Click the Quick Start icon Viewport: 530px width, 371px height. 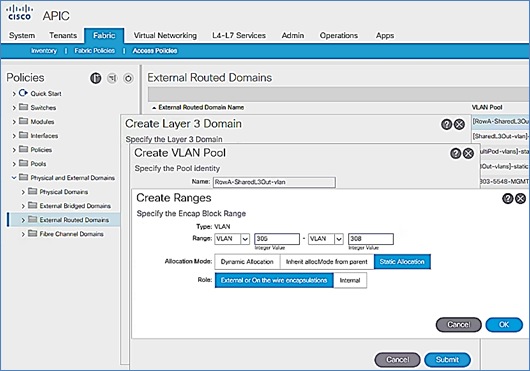click(x=23, y=93)
